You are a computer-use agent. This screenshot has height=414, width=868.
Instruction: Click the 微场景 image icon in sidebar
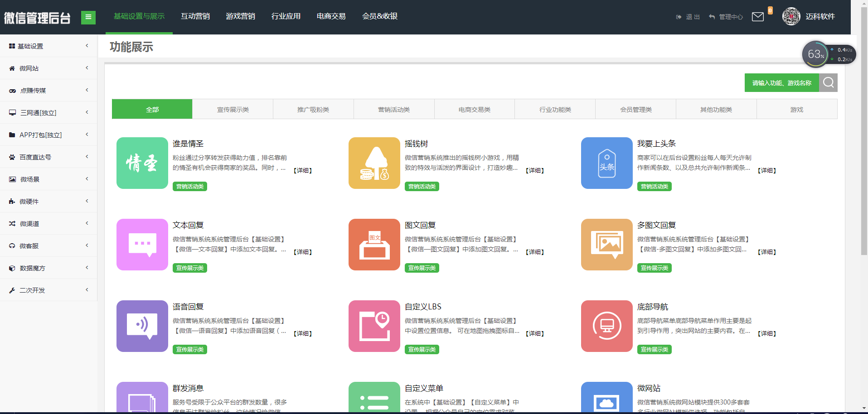[x=12, y=179]
